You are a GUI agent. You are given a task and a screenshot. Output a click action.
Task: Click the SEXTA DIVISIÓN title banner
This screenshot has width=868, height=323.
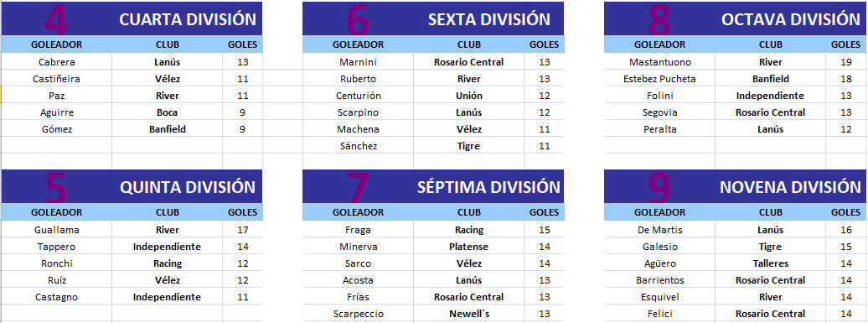coord(433,18)
